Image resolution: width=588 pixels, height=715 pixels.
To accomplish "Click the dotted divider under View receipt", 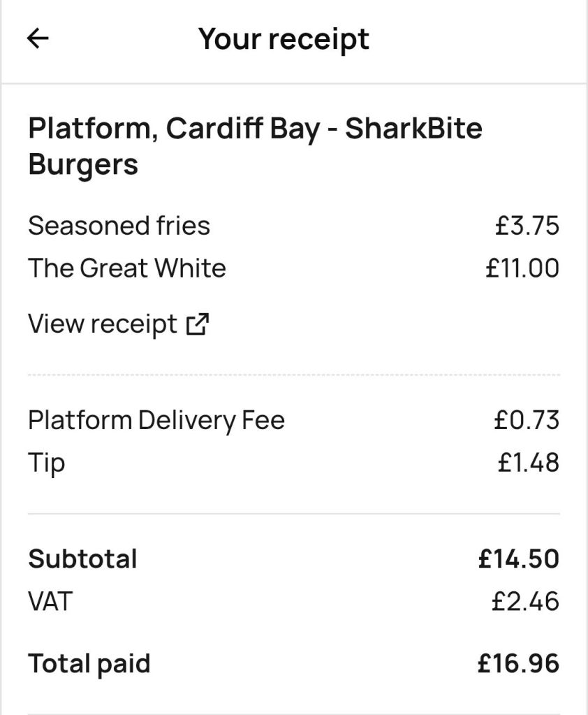I will point(293,375).
